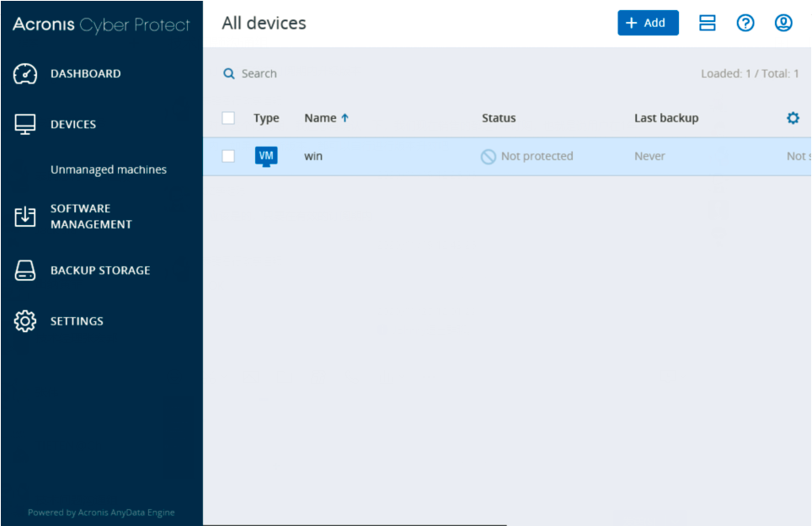Switch list view layout icon
Screen dimensions: 812x526
(x=707, y=23)
